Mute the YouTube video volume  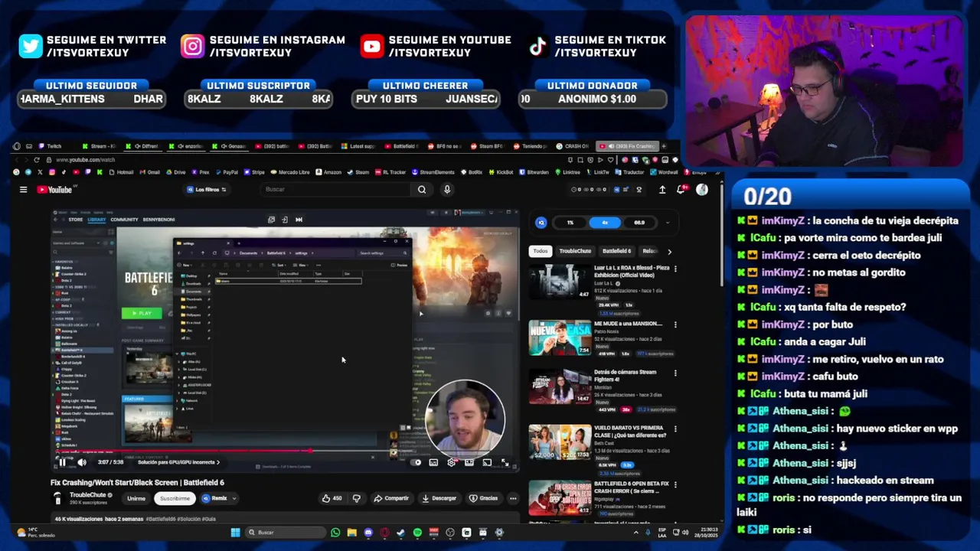pyautogui.click(x=81, y=462)
